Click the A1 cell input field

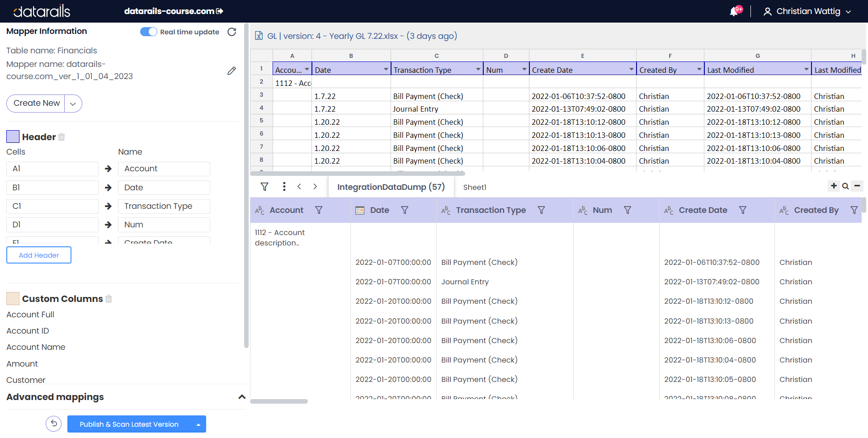coord(52,169)
